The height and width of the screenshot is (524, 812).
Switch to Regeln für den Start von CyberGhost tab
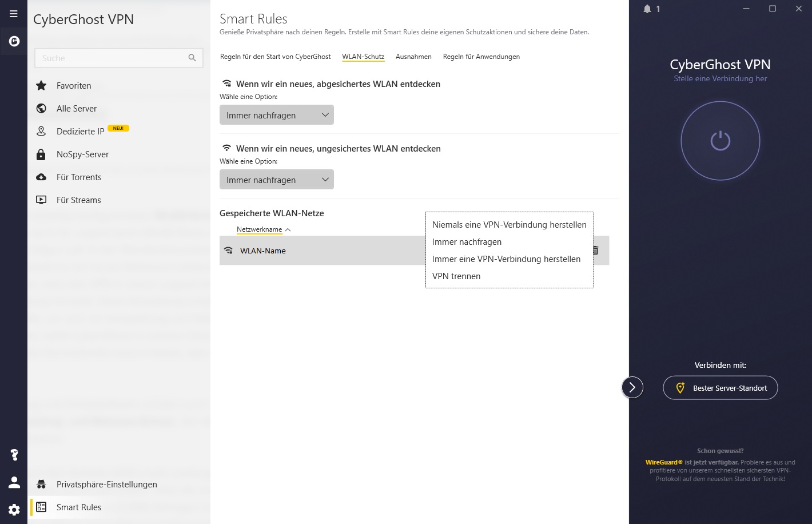click(x=276, y=57)
